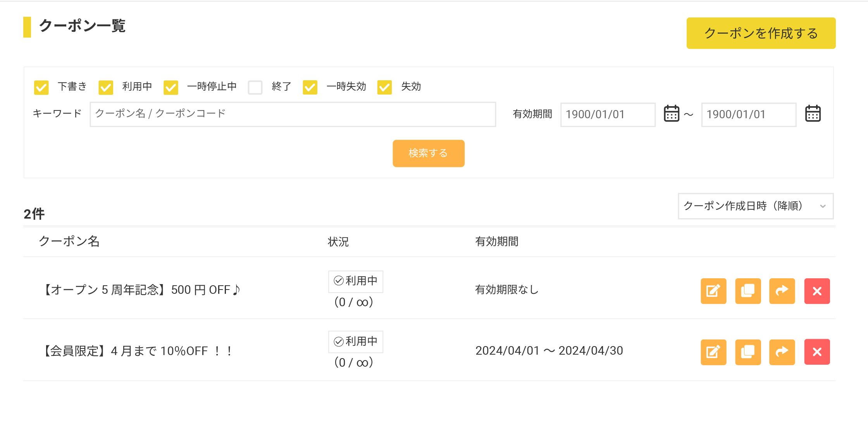Viewport: 868px width, 431px height.
Task: Focus the keyword search input field
Action: [293, 114]
